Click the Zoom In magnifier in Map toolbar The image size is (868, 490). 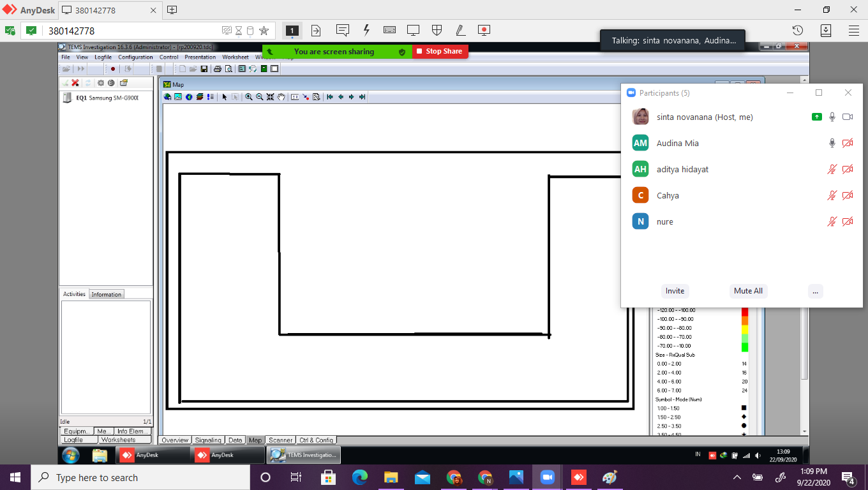coord(249,97)
